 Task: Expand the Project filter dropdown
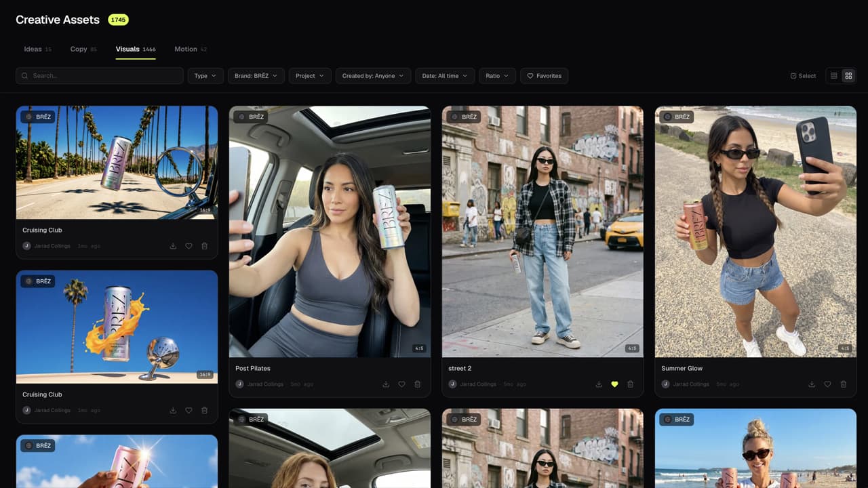[x=310, y=76]
